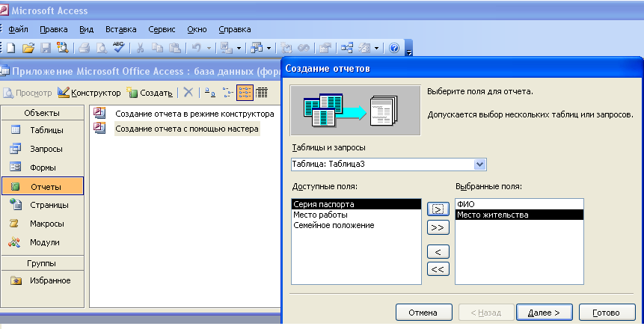644x329 pixels.
Task: Click the >> add all fields button
Action: [438, 227]
